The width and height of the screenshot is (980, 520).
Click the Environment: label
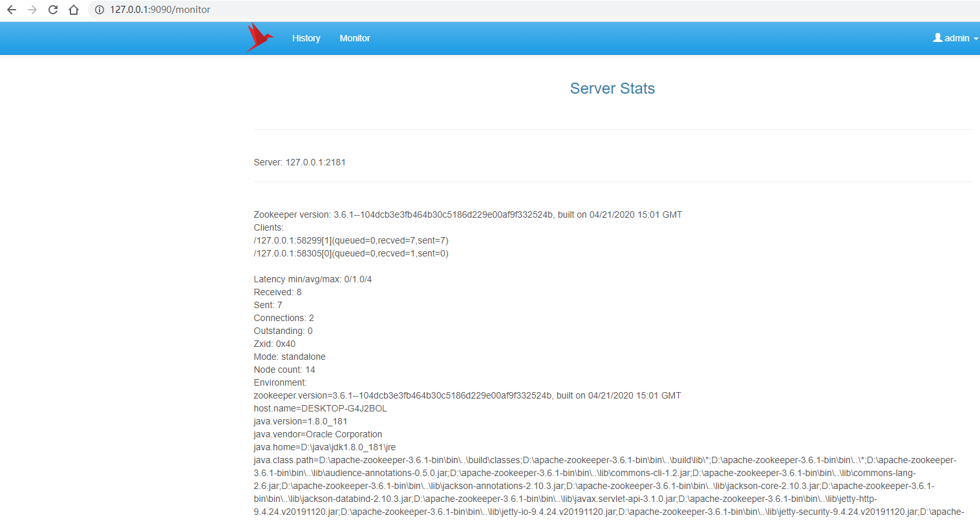[280, 382]
